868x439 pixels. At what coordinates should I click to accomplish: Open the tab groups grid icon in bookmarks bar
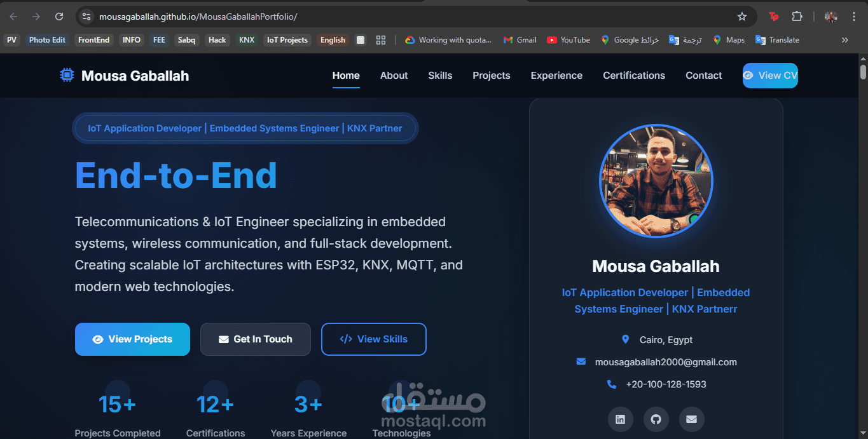click(x=381, y=40)
